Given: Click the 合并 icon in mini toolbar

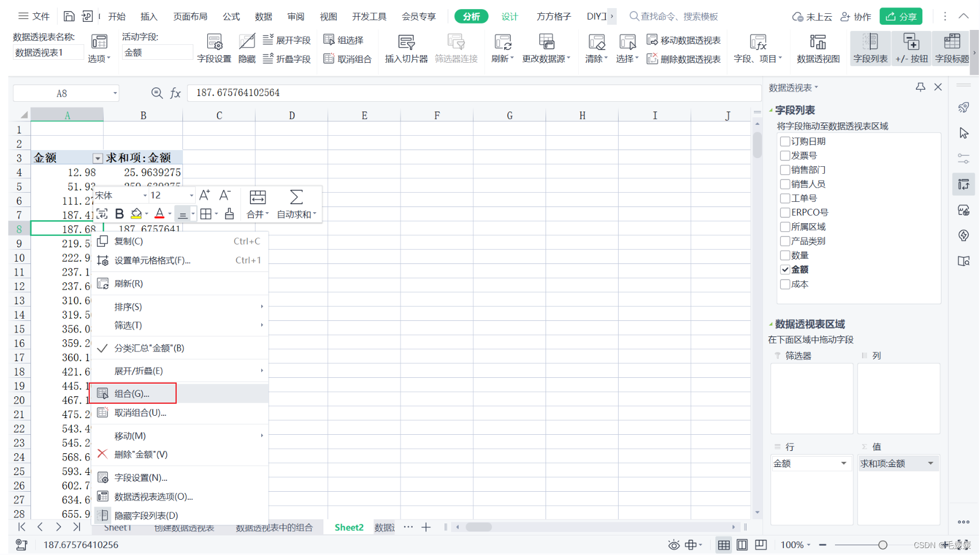Looking at the screenshot, I should click(257, 204).
